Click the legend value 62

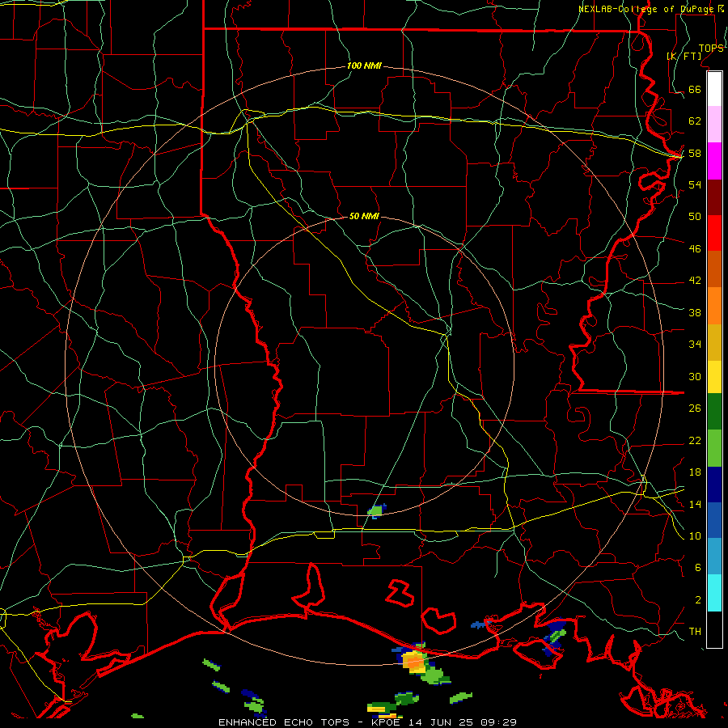coord(695,121)
